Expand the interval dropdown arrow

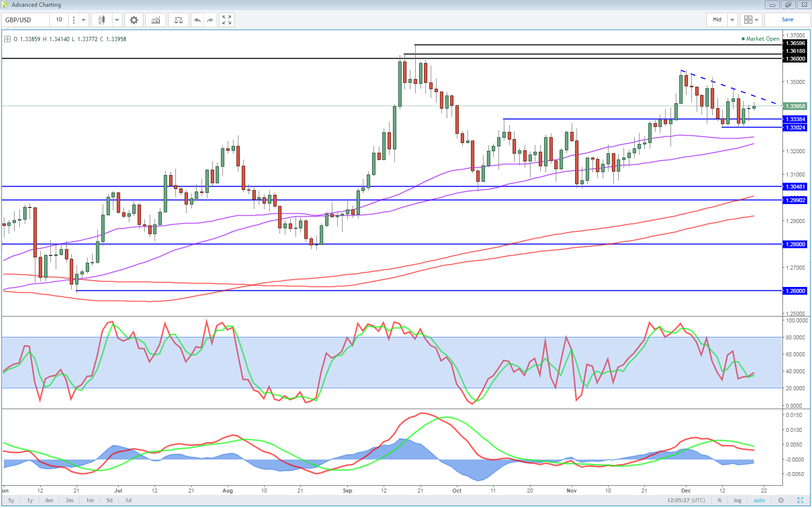83,20
